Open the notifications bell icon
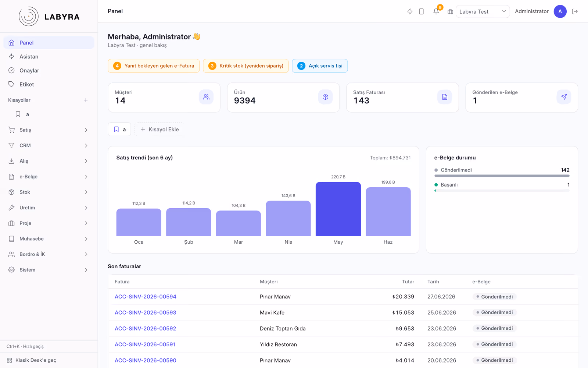 [x=436, y=11]
